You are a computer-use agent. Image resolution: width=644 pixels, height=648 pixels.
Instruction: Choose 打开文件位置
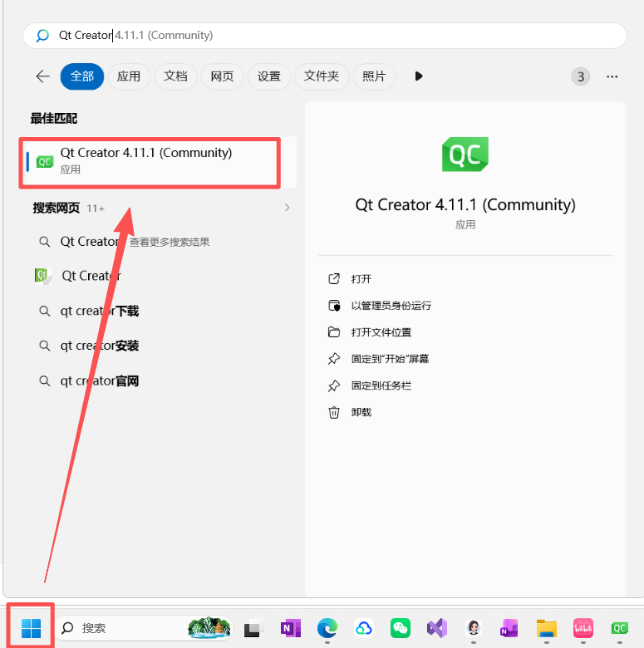pyautogui.click(x=370, y=332)
